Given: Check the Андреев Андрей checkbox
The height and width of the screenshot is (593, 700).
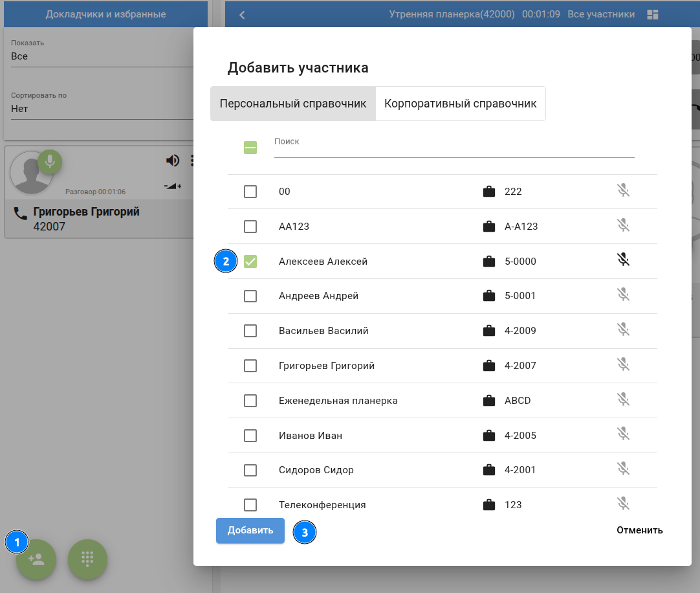Looking at the screenshot, I should [x=250, y=296].
